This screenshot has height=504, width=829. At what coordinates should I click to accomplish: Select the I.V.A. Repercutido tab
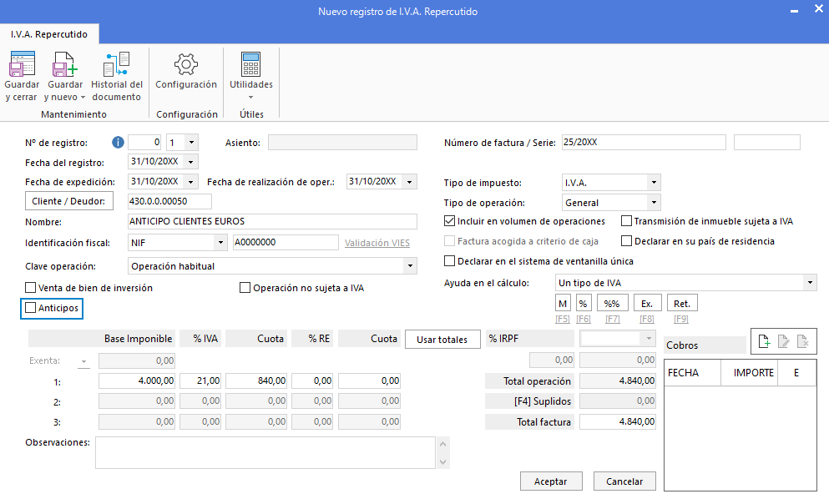49,34
